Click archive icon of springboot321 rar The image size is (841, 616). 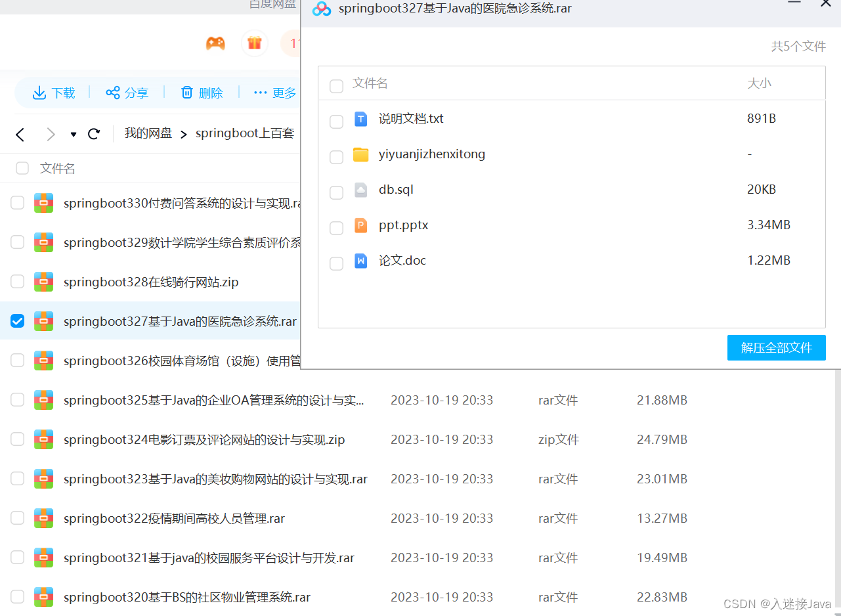point(44,558)
